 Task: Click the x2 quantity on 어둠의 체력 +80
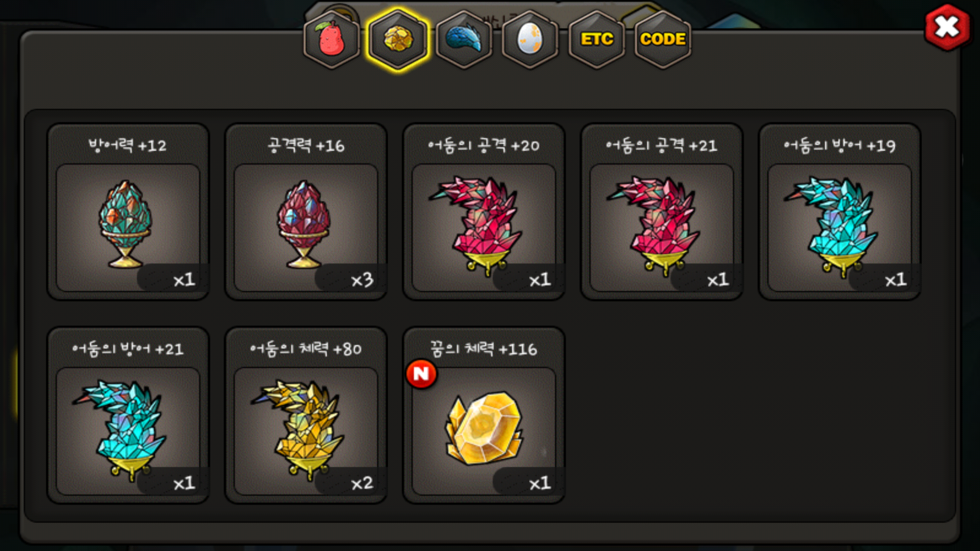pos(362,483)
